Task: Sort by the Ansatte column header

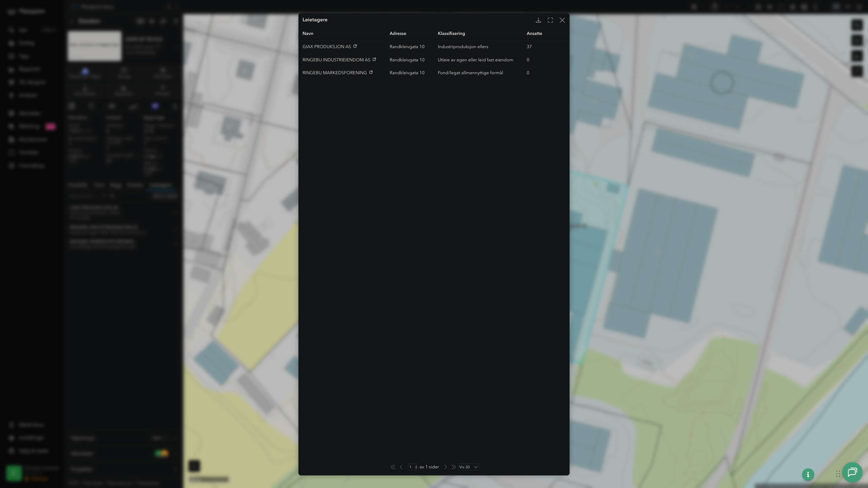Action: (x=534, y=34)
